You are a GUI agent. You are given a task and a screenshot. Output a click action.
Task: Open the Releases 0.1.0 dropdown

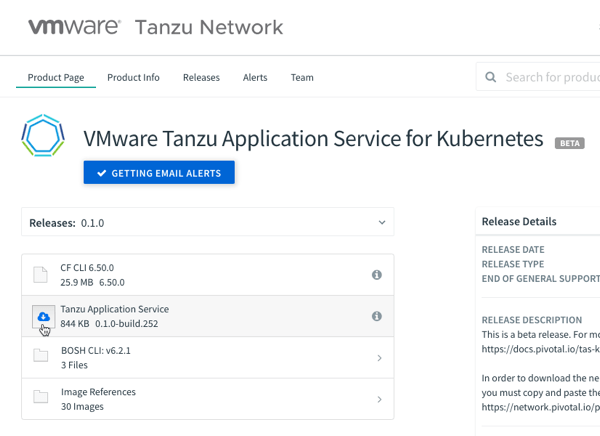coord(208,222)
